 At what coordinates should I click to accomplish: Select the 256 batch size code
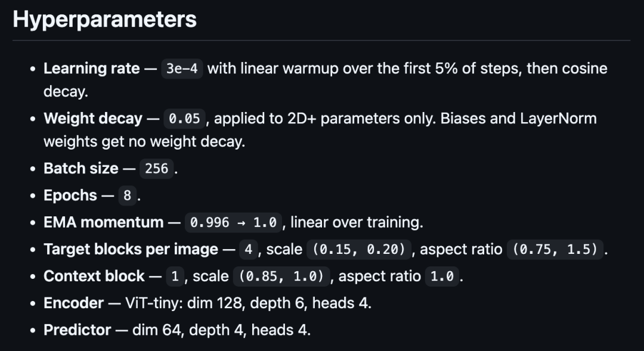156,169
